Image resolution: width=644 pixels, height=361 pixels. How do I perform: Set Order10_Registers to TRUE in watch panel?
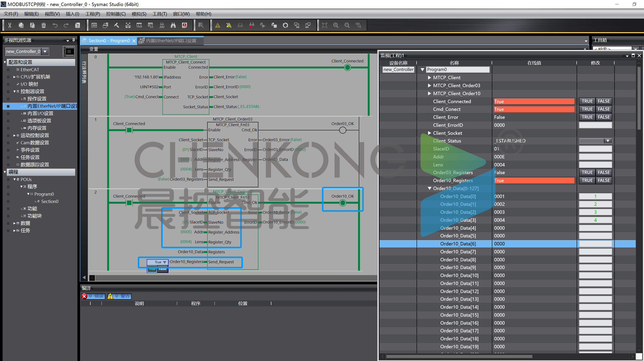[x=587, y=180]
